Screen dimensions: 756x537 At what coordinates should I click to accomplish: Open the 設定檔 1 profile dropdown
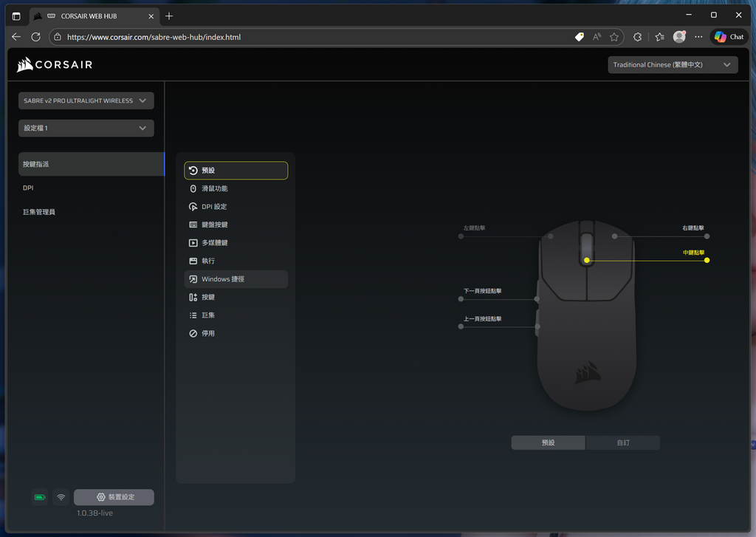[86, 128]
